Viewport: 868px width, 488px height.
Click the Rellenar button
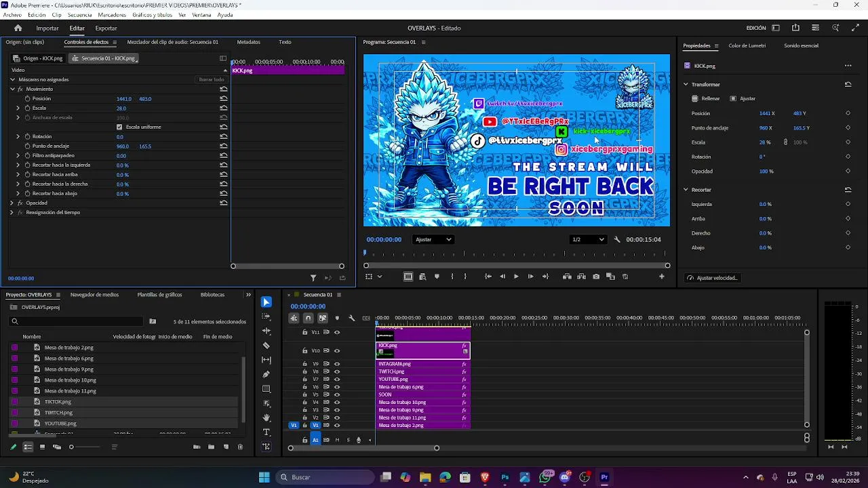coord(706,98)
